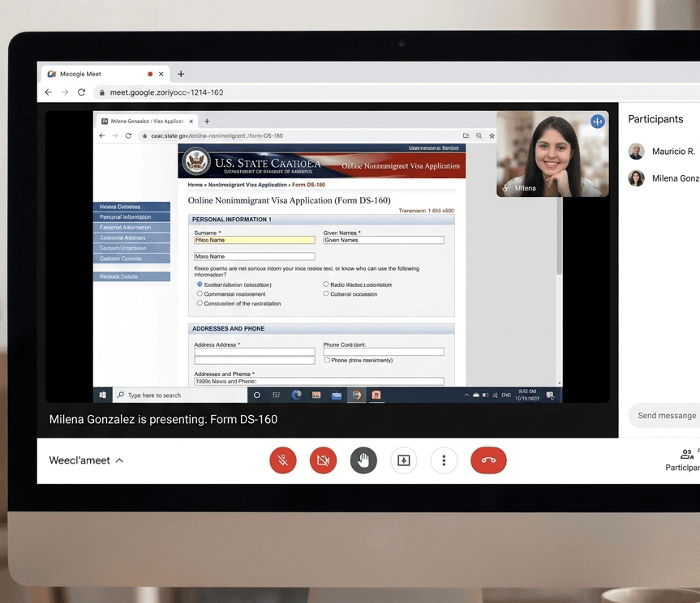Click back arrow in shared browser

pyautogui.click(x=102, y=135)
